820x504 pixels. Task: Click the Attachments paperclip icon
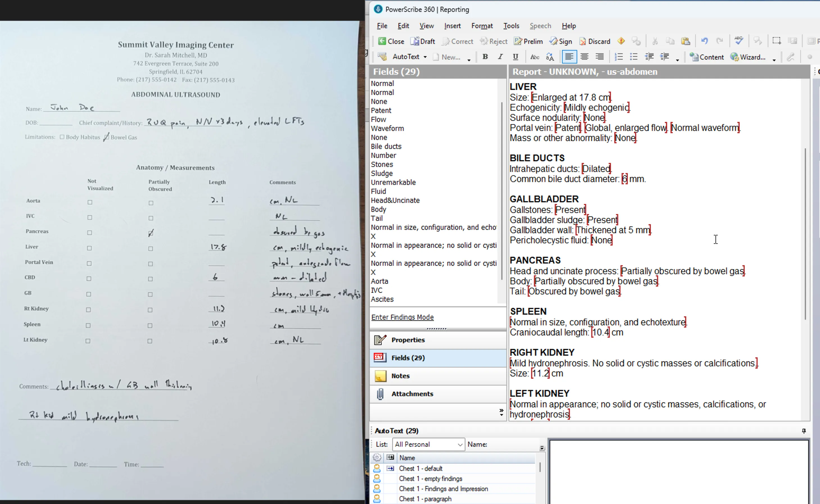[x=381, y=394]
